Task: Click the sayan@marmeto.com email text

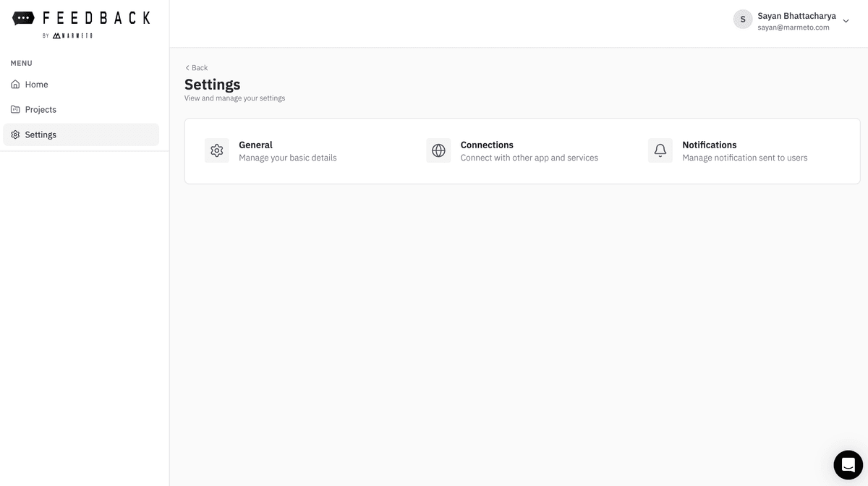Action: coord(793,27)
